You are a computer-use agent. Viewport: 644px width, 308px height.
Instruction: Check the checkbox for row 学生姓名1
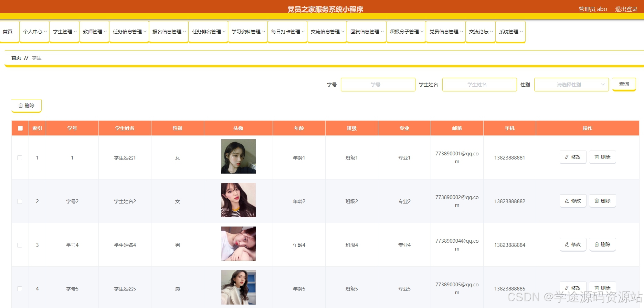click(20, 158)
